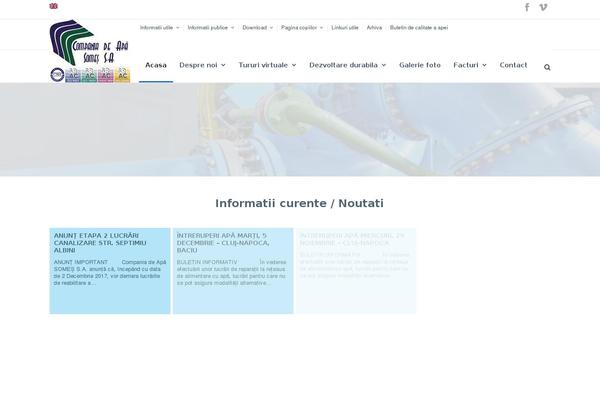Expand the Pagina copiilor dropdown
600x400 pixels.
[x=302, y=28]
